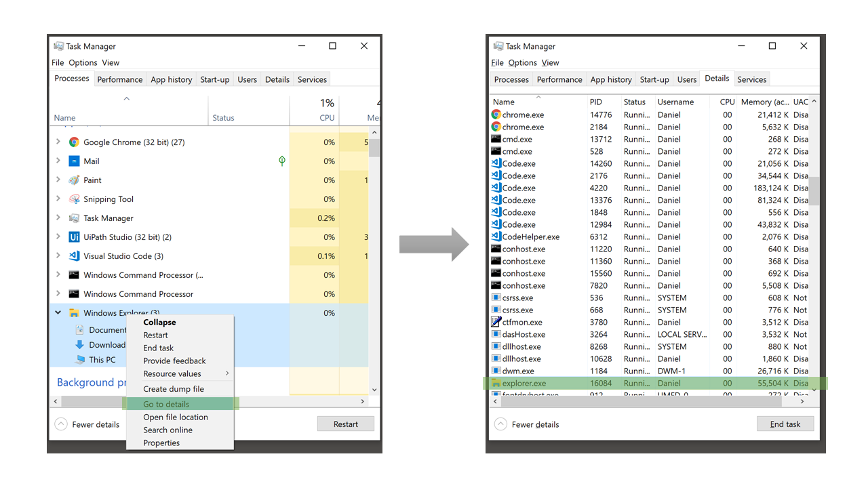This screenshot has height=488, width=868.
Task: Click Background processes heading in left list
Action: point(92,382)
